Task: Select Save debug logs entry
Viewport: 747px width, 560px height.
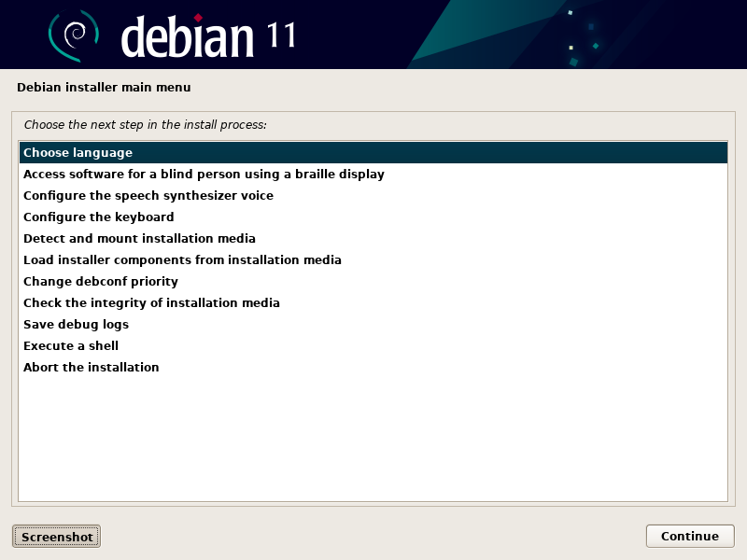Action: [373, 324]
